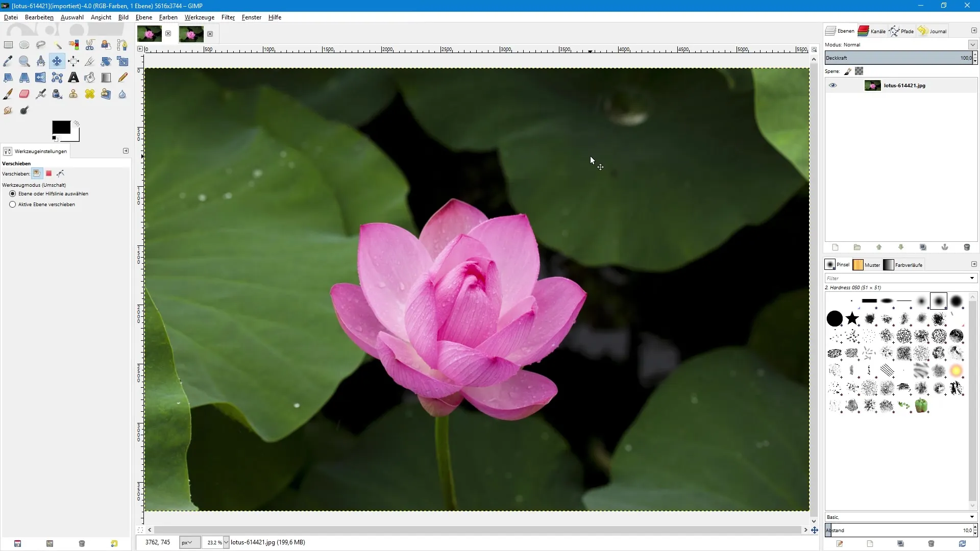Switch to the Farbverläufe tab
The image size is (980, 551).
pos(903,265)
